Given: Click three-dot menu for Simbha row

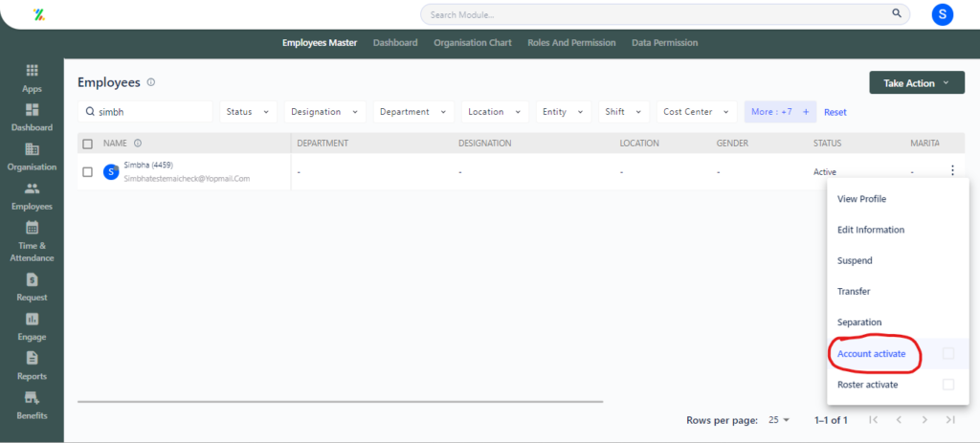Looking at the screenshot, I should pyautogui.click(x=952, y=170).
